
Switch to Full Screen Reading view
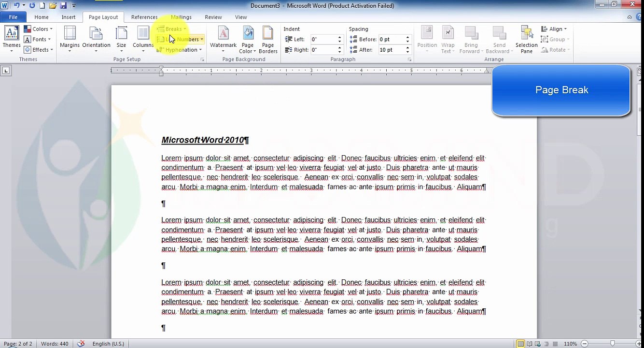(x=529, y=344)
